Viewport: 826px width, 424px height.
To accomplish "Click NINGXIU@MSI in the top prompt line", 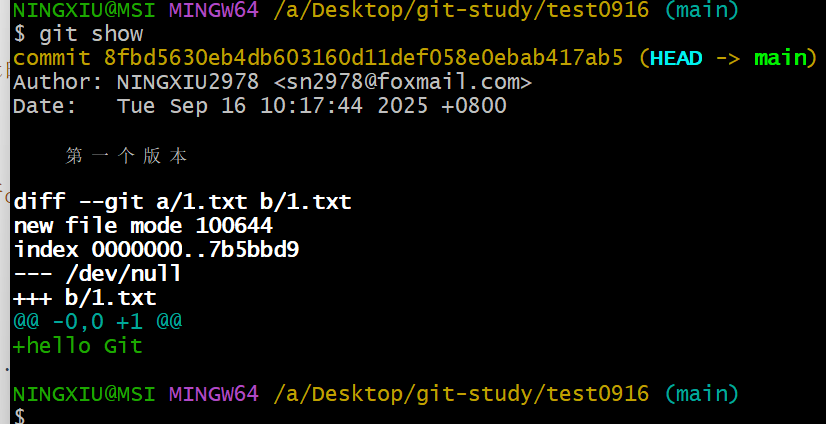I will coord(84,11).
